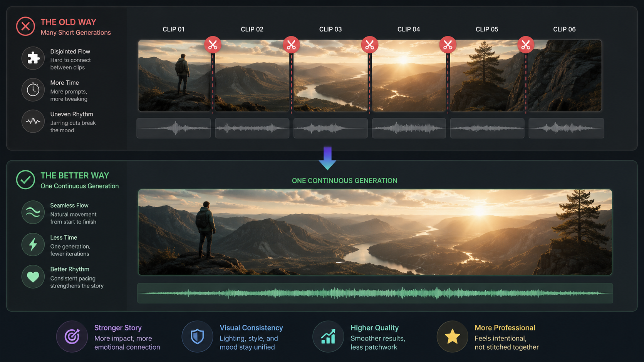Click the CLIP 06 label
The width and height of the screenshot is (644, 362).
(x=564, y=29)
